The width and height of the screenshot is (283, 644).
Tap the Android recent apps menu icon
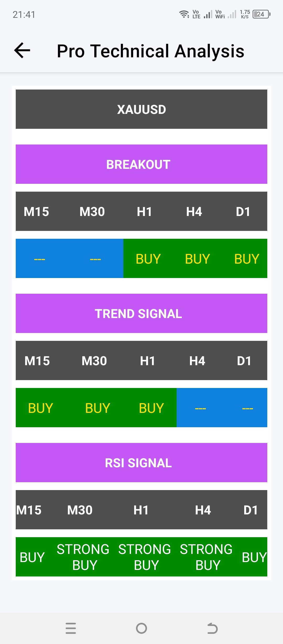[71, 628]
